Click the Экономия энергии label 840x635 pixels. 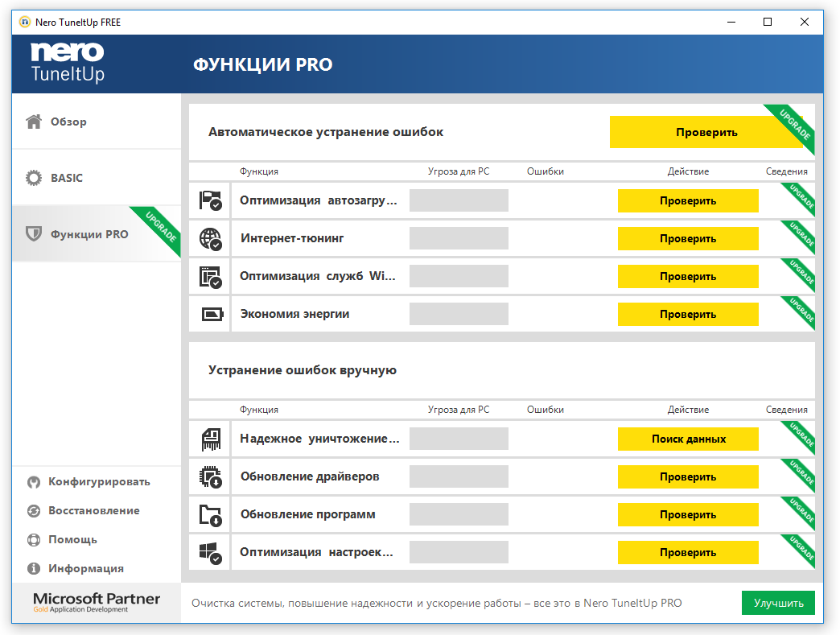pyautogui.click(x=294, y=314)
